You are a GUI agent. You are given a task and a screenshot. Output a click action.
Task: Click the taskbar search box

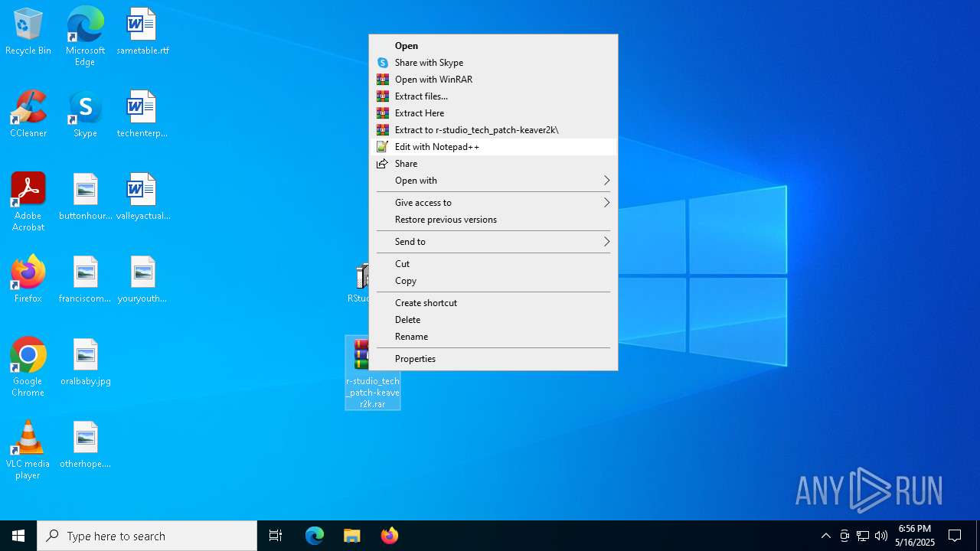click(147, 536)
